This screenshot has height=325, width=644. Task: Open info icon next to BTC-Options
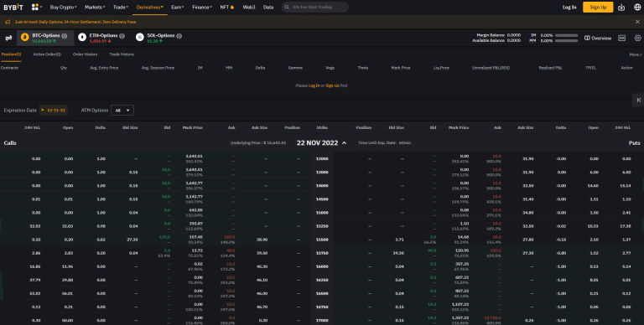(x=65, y=36)
